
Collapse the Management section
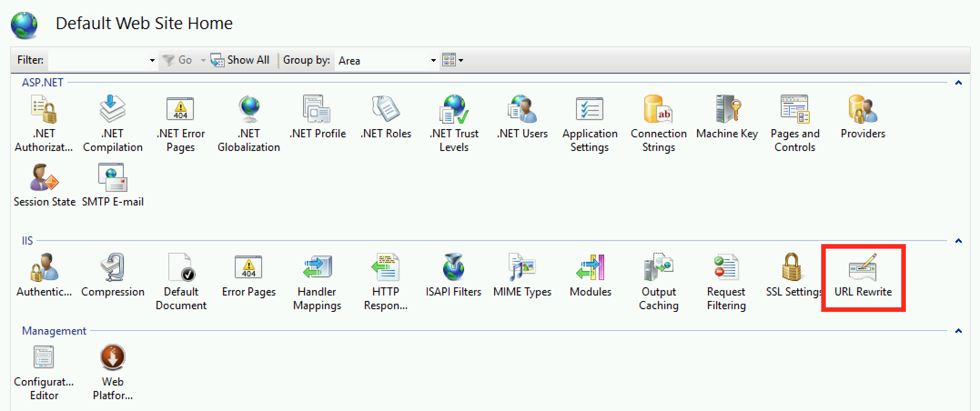(958, 331)
